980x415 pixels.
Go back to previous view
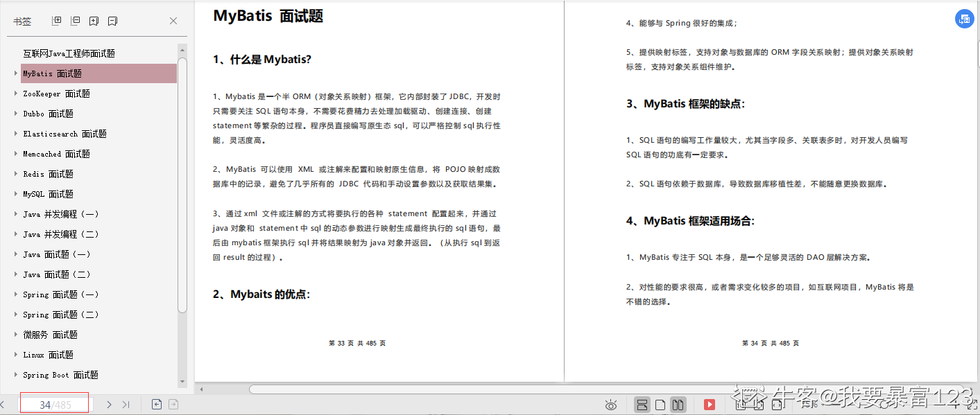157,404
